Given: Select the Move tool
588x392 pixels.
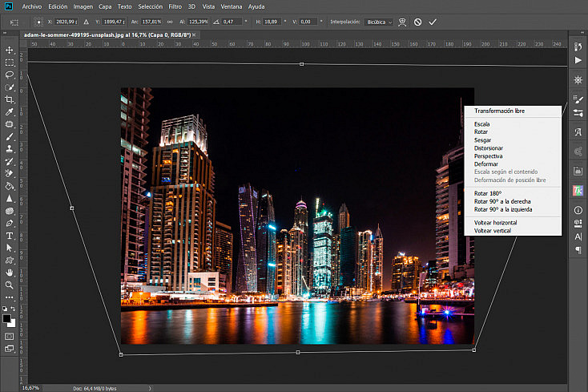Looking at the screenshot, I should click(10, 50).
